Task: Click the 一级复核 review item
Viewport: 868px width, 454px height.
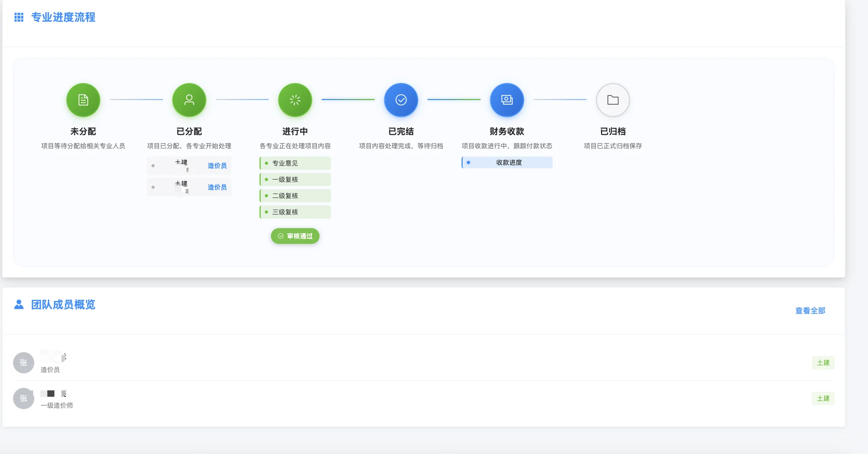Action: 295,179
